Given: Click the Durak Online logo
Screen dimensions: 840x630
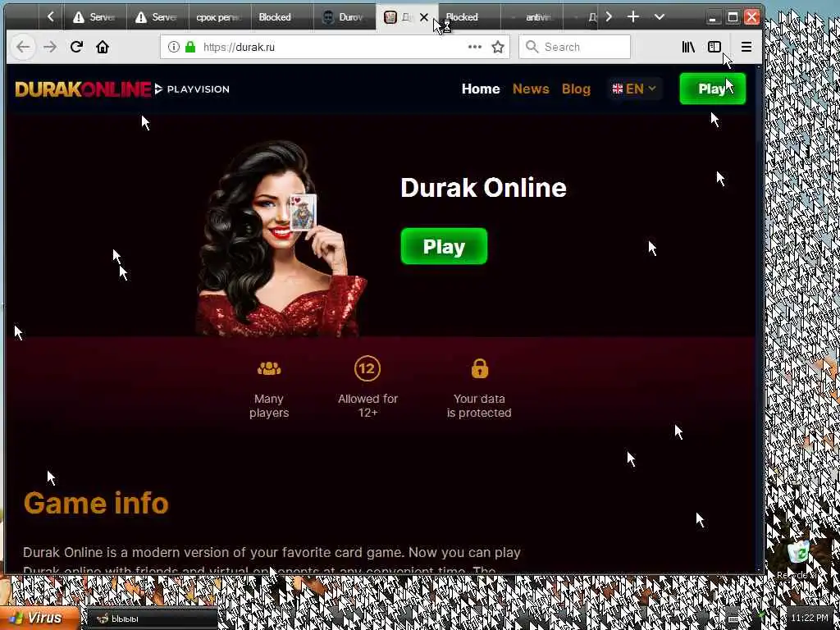Looking at the screenshot, I should (x=83, y=89).
